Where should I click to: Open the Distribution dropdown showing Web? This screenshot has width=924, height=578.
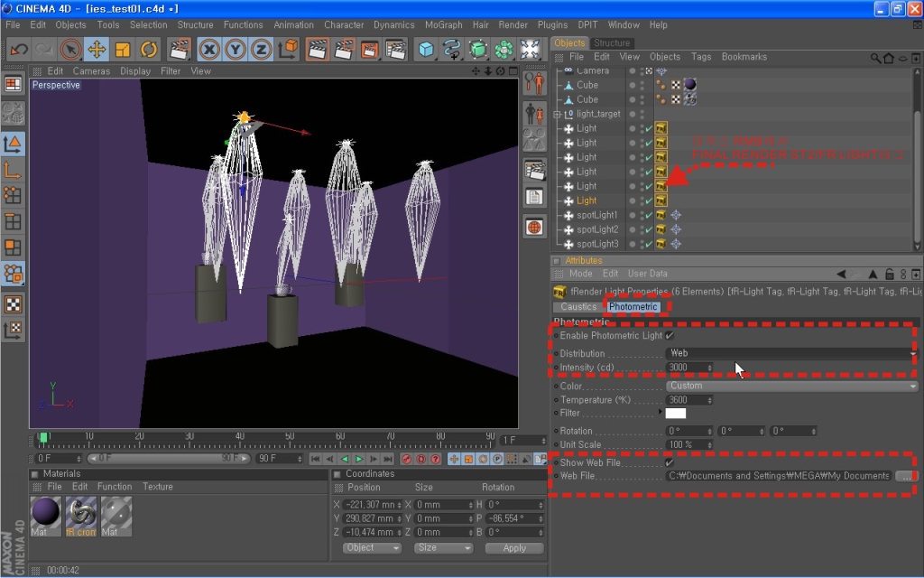tap(791, 353)
